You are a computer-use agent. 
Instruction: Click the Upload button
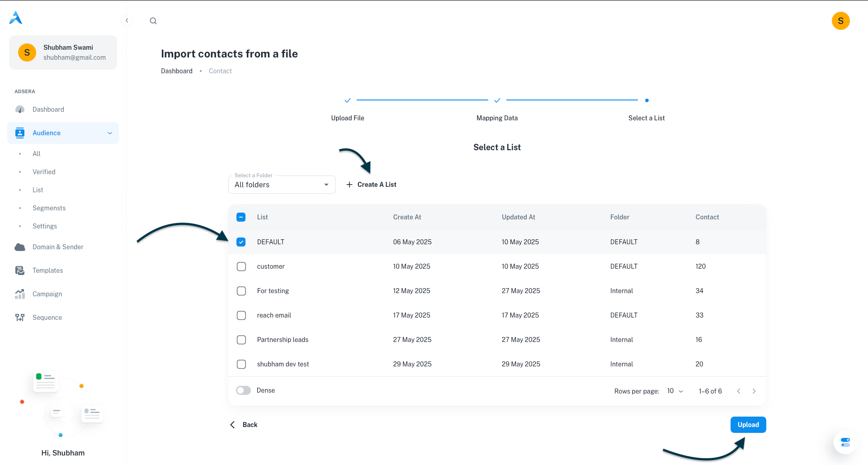(748, 425)
